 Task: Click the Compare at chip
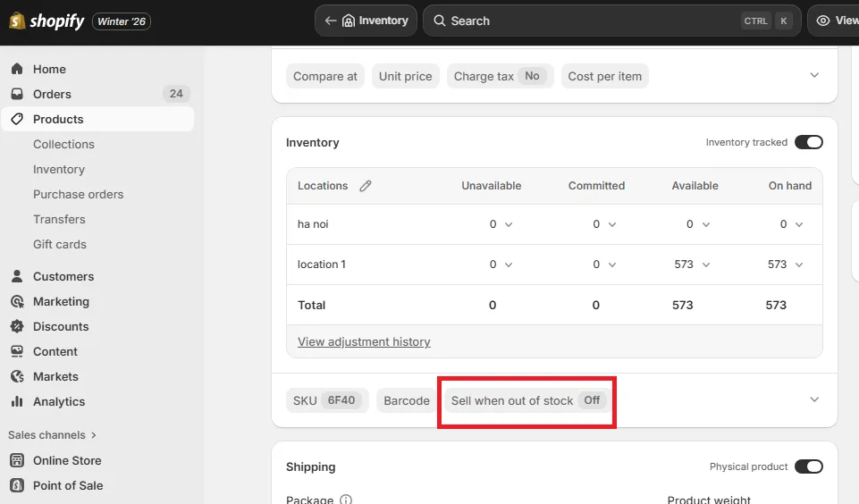click(324, 76)
